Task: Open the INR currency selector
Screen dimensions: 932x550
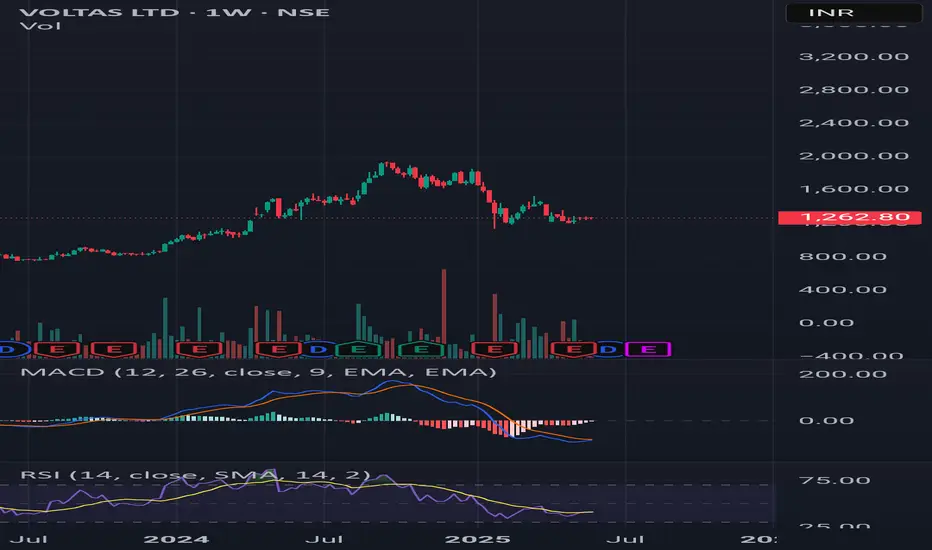Action: (854, 12)
